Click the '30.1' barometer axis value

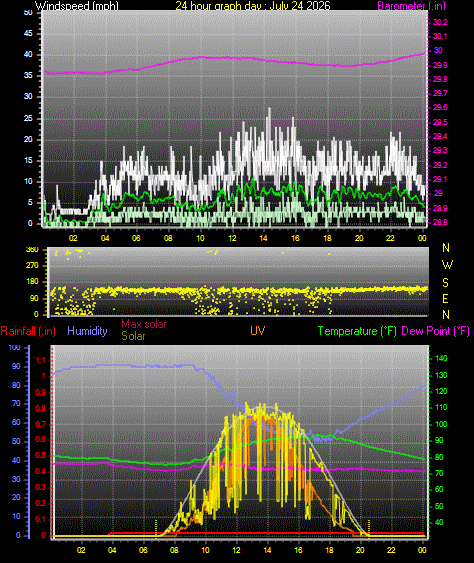(x=440, y=36)
